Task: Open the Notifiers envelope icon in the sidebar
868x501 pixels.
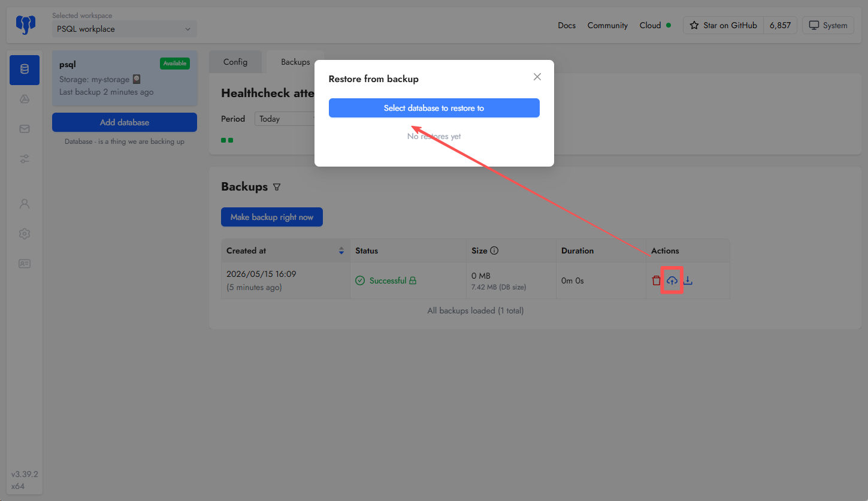Action: click(25, 129)
